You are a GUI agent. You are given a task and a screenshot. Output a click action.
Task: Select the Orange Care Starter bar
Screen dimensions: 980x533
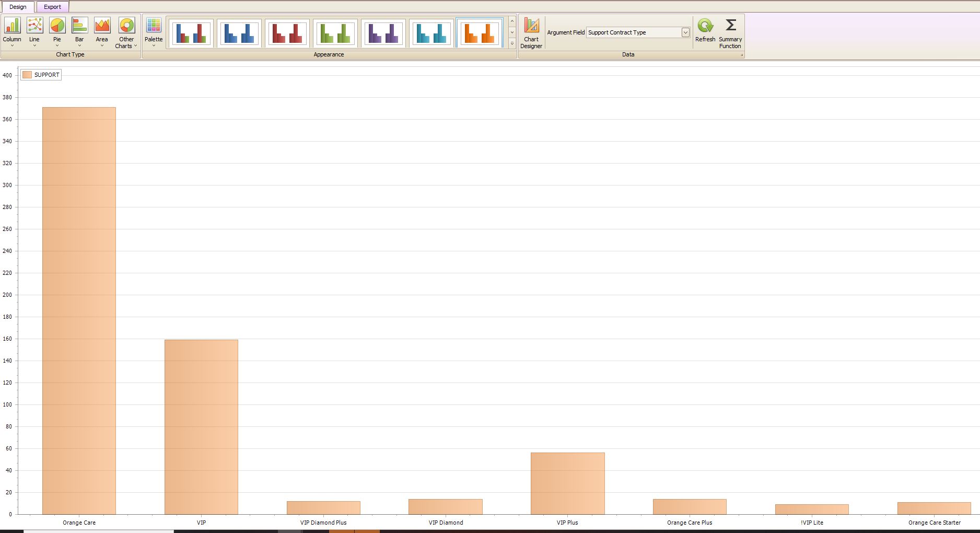(934, 508)
